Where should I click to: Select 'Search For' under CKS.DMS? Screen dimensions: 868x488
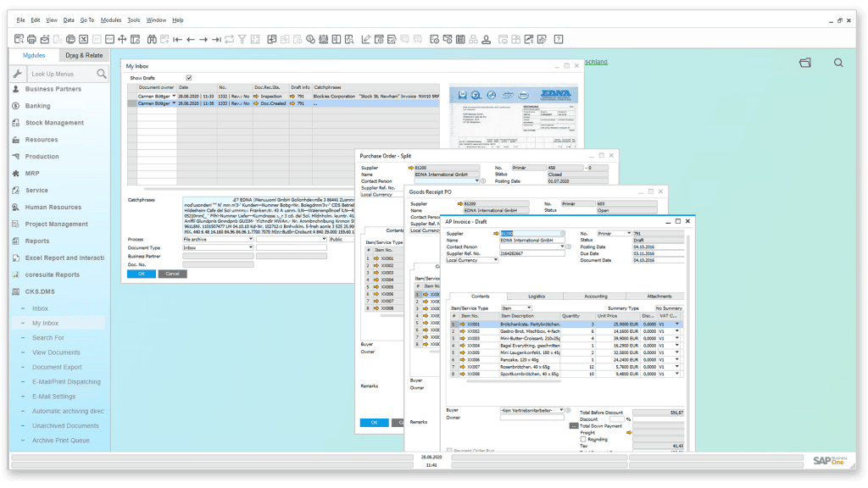[48, 337]
